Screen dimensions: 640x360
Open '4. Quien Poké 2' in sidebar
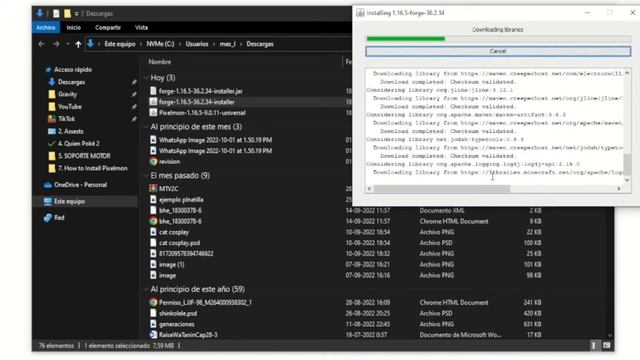pos(78,144)
